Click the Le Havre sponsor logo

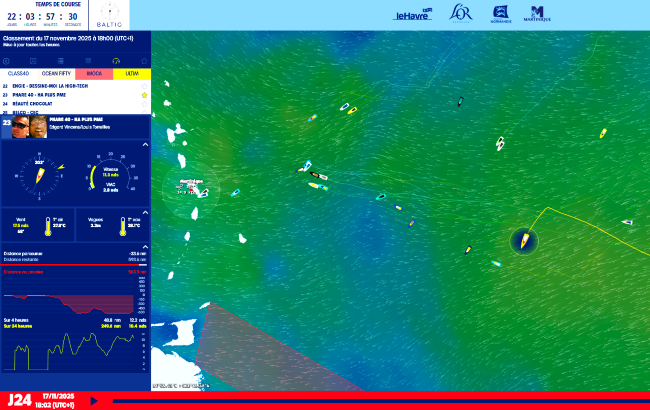coord(411,15)
